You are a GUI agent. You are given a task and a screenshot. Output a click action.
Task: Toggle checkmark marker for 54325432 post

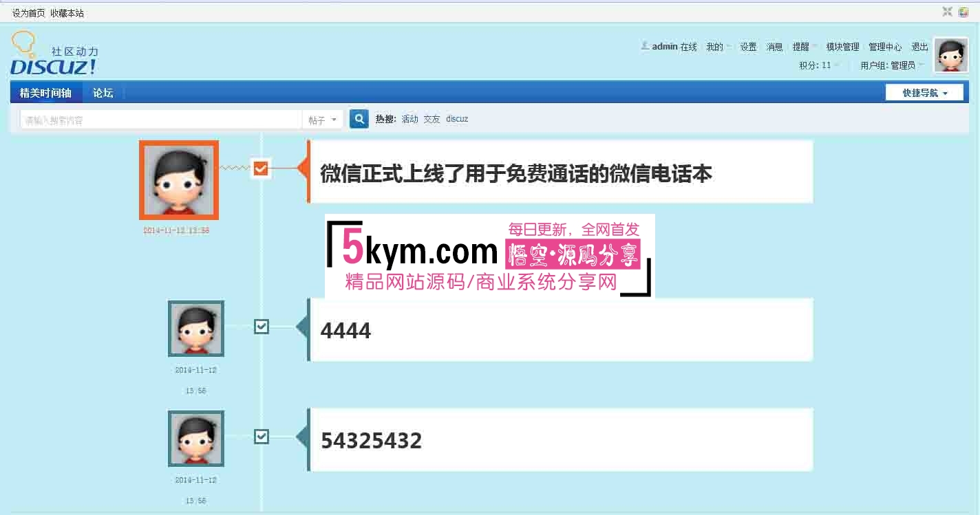(x=262, y=437)
